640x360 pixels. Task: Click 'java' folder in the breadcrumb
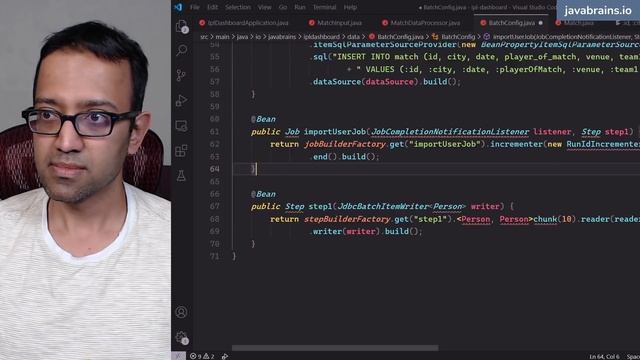tap(242, 37)
